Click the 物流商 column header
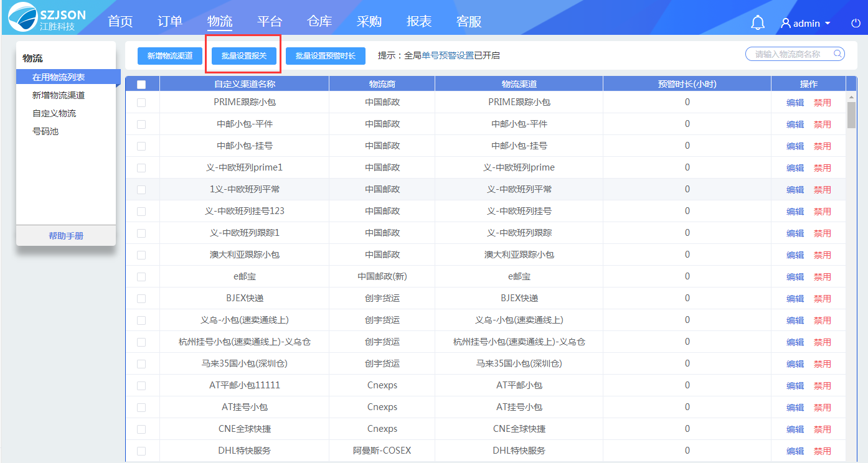 point(382,84)
